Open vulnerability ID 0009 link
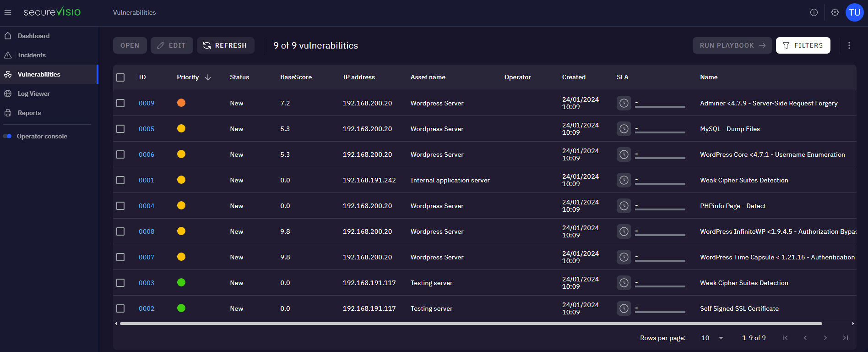 pos(146,103)
